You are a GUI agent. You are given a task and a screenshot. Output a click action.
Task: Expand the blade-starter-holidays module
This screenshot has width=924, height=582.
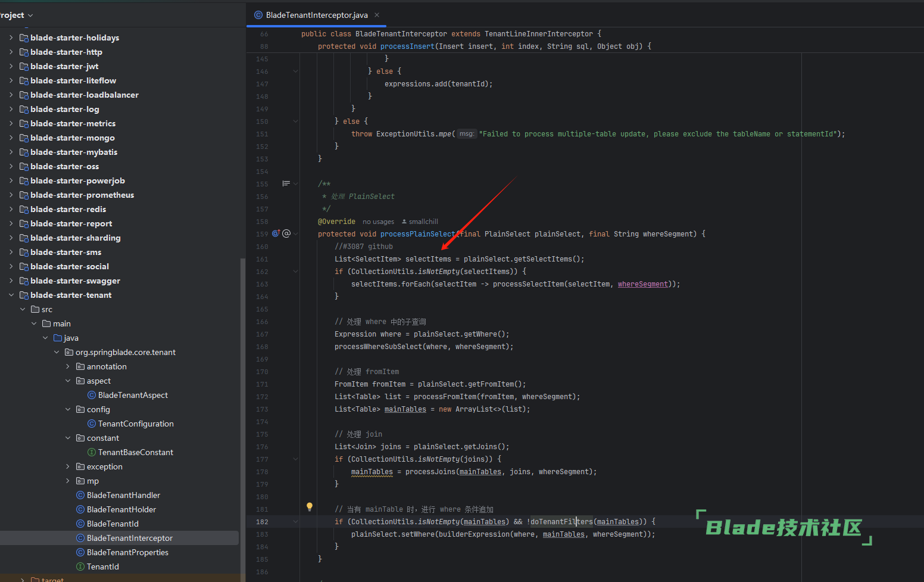[x=11, y=38]
